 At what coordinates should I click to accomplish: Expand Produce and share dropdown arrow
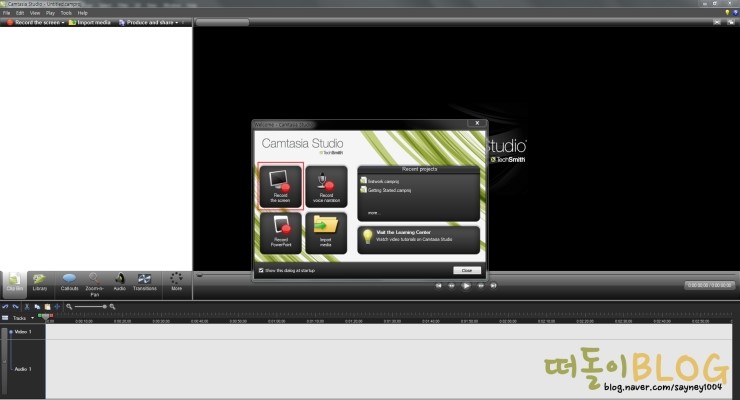tap(177, 23)
